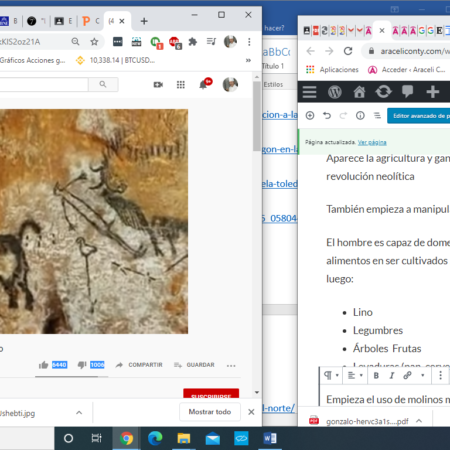Insert link with chain icon
Image resolution: width=450 pixels, height=450 pixels.
coord(407,376)
